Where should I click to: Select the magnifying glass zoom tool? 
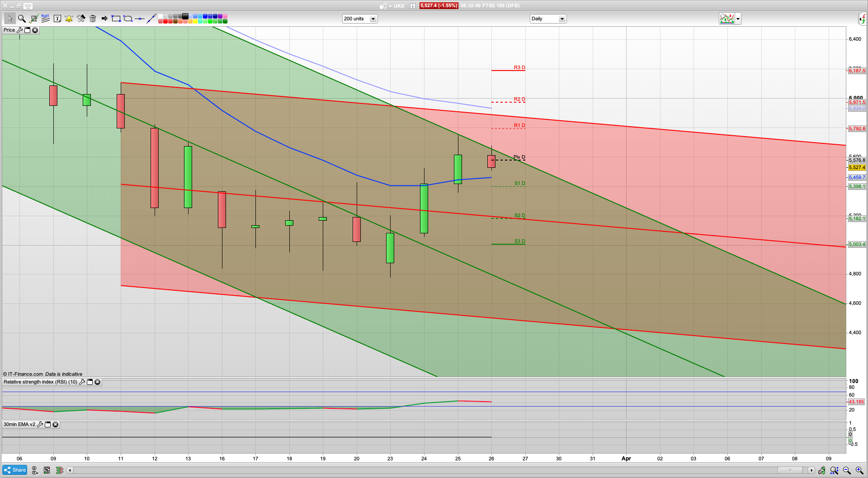click(x=21, y=19)
